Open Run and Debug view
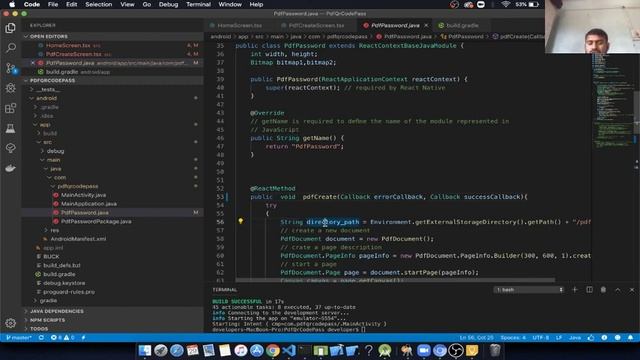640x360 pixels. click(11, 88)
